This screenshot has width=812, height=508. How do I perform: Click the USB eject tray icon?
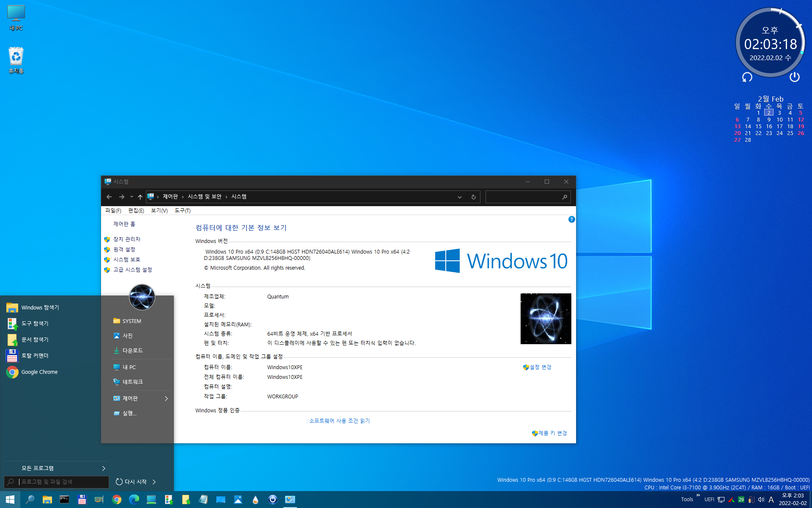[751, 500]
